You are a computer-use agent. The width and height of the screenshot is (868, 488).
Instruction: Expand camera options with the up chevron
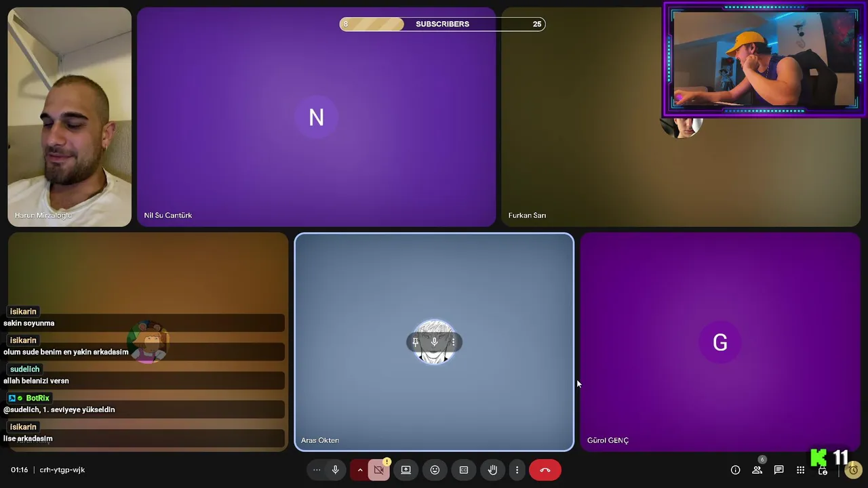coord(360,470)
